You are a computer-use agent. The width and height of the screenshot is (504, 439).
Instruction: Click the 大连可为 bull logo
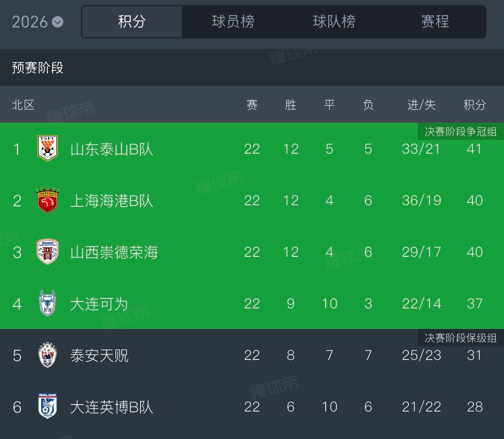47,303
